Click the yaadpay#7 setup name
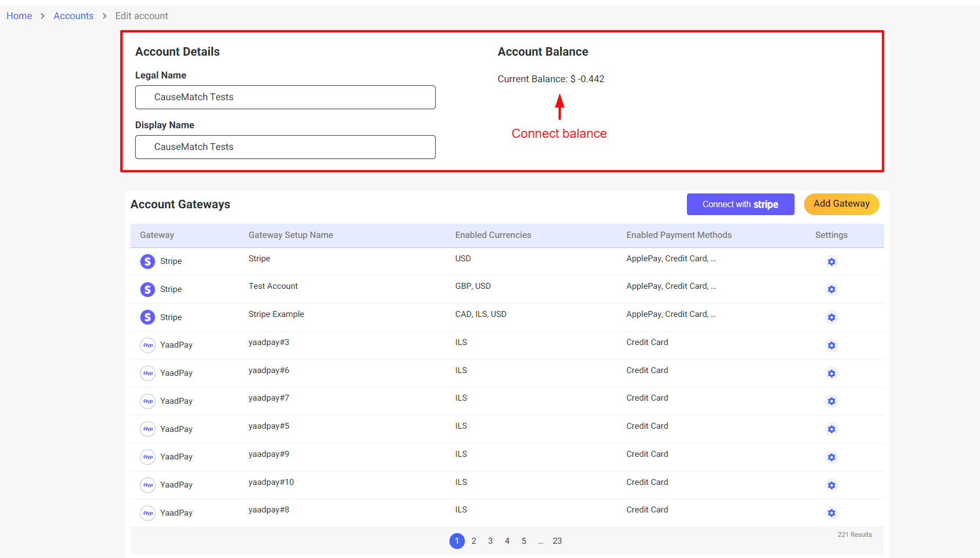The width and height of the screenshot is (980, 558). 269,398
